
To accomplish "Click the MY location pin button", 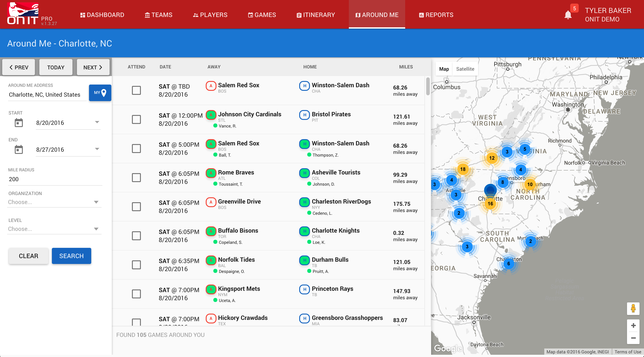I will (x=100, y=93).
